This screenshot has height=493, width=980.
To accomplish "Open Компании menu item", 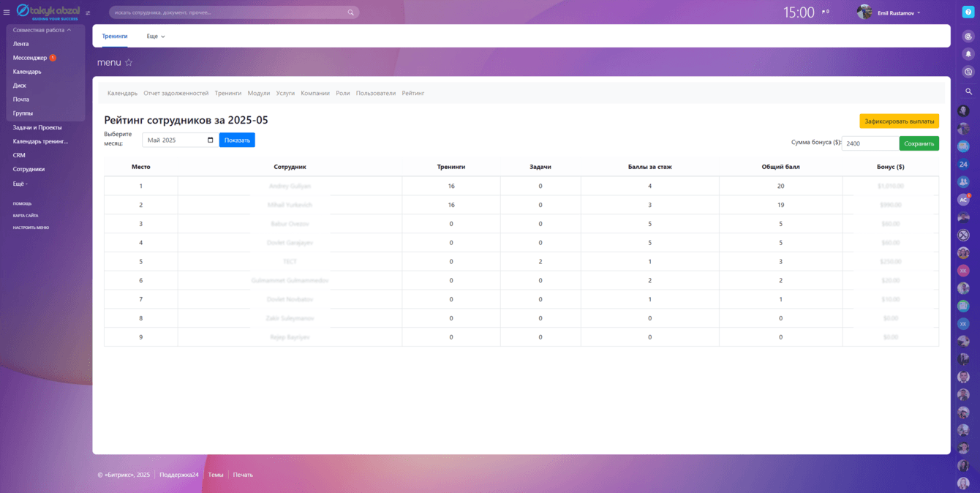I will 315,94.
